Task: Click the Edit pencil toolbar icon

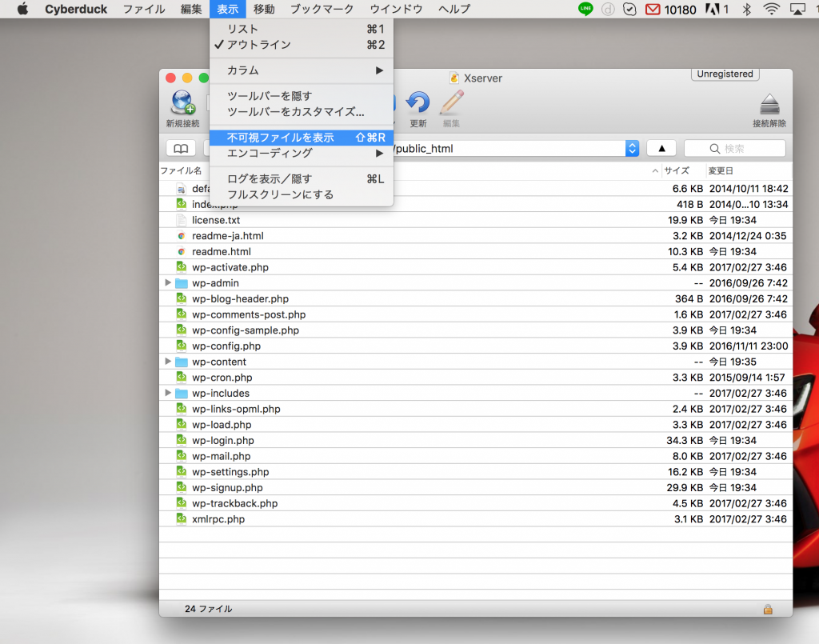Action: point(451,103)
